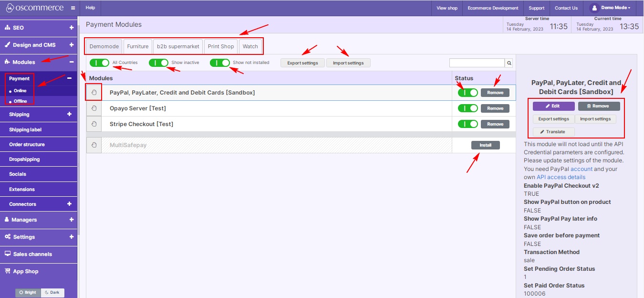The image size is (644, 298).
Task: Open the Support link
Action: (x=537, y=8)
